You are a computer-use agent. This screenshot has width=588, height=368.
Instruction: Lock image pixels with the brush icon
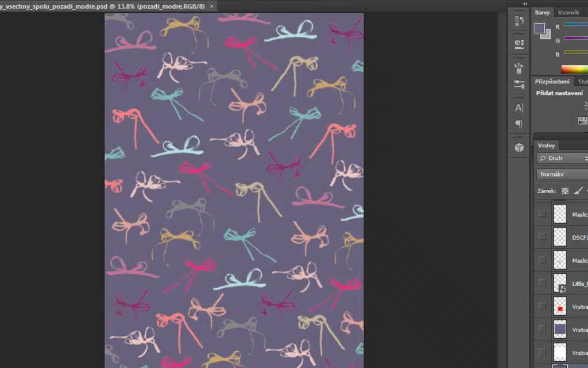pos(578,191)
